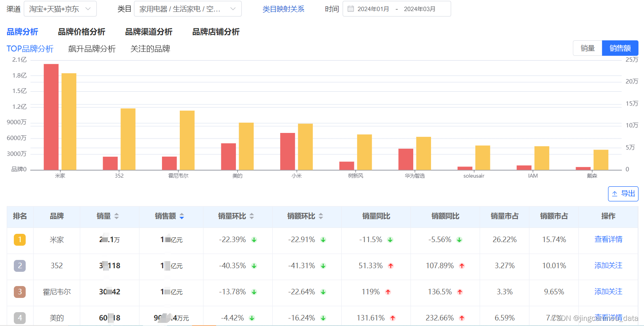Click the yellow 华为智选 bar in chart
The width and height of the screenshot is (644, 326).
tap(424, 154)
